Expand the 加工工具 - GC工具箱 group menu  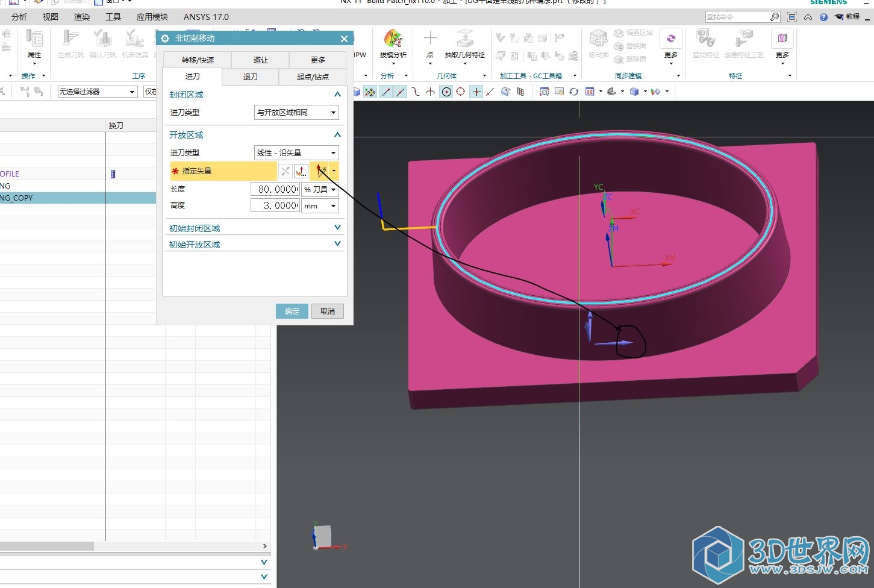575,76
